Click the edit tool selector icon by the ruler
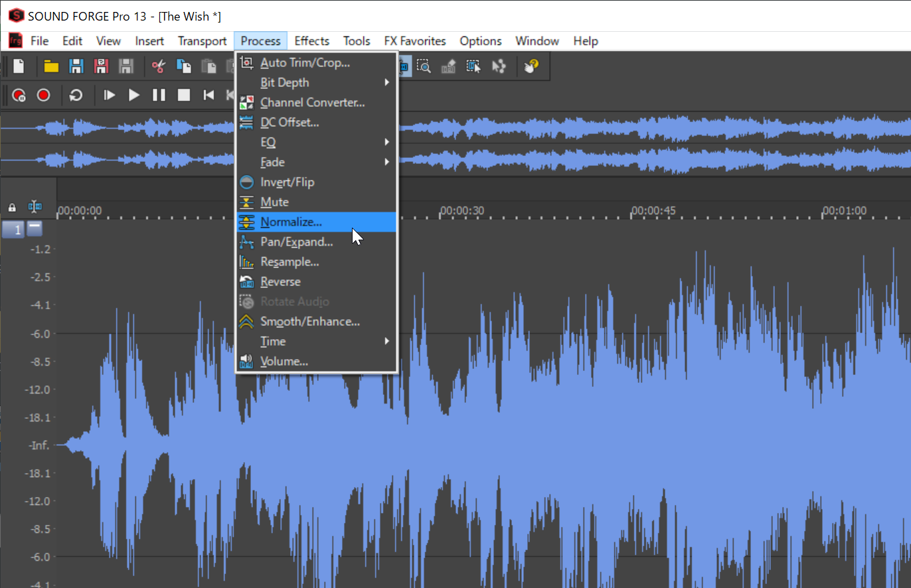The image size is (911, 588). (x=35, y=207)
